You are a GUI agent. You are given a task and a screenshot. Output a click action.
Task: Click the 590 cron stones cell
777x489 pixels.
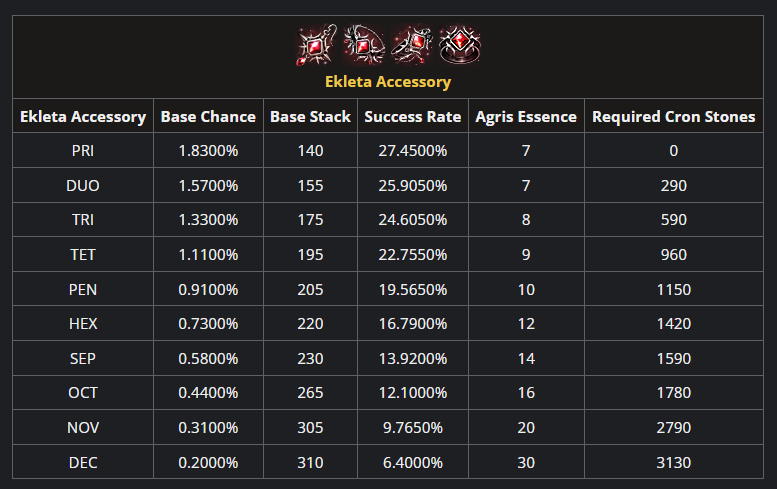[673, 219]
